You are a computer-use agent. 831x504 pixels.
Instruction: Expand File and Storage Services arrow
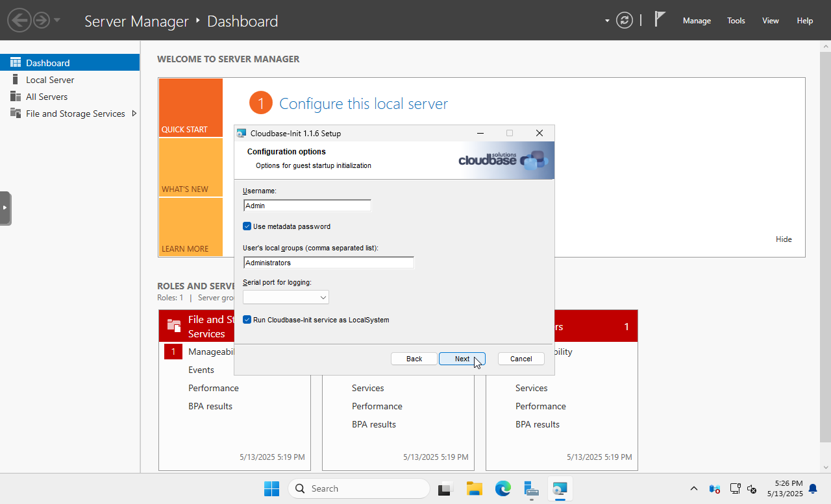134,113
